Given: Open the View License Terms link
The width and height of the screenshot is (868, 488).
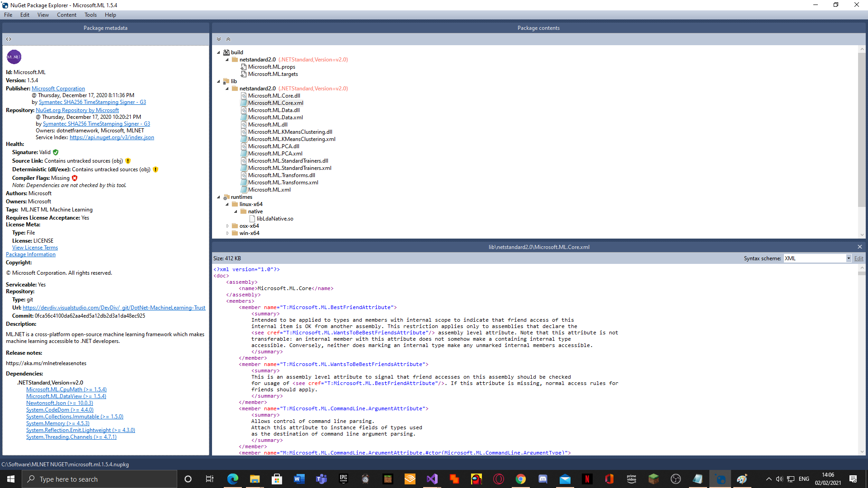Looking at the screenshot, I should [35, 248].
